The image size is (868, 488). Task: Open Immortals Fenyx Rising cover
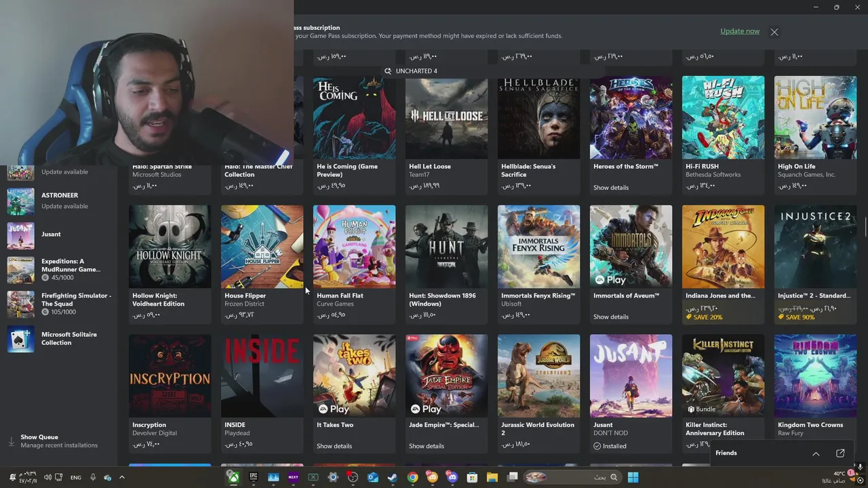click(539, 247)
